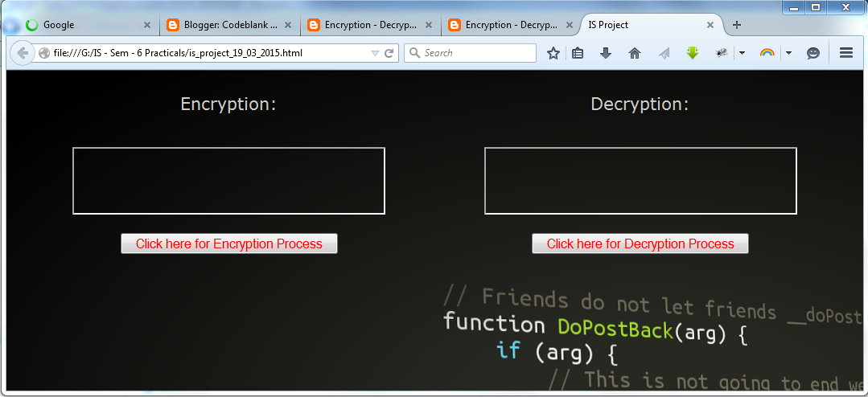
Task: Select the second Encryption - Decryp... tab
Action: (x=511, y=25)
